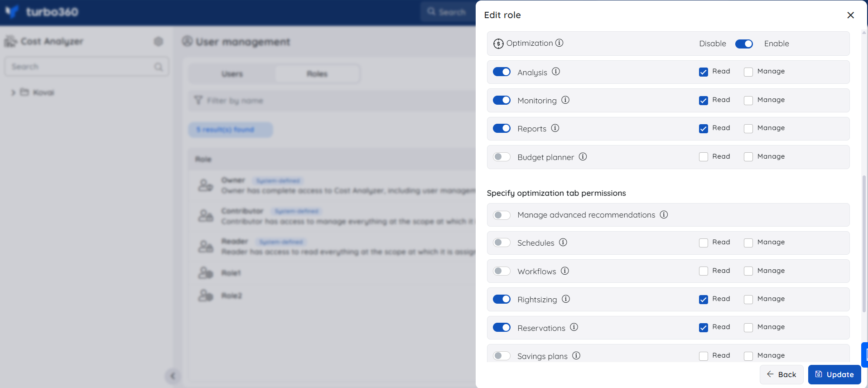Screen dimensions: 868x388
Task: Click the turbo360 logo in header
Action: tap(42, 12)
